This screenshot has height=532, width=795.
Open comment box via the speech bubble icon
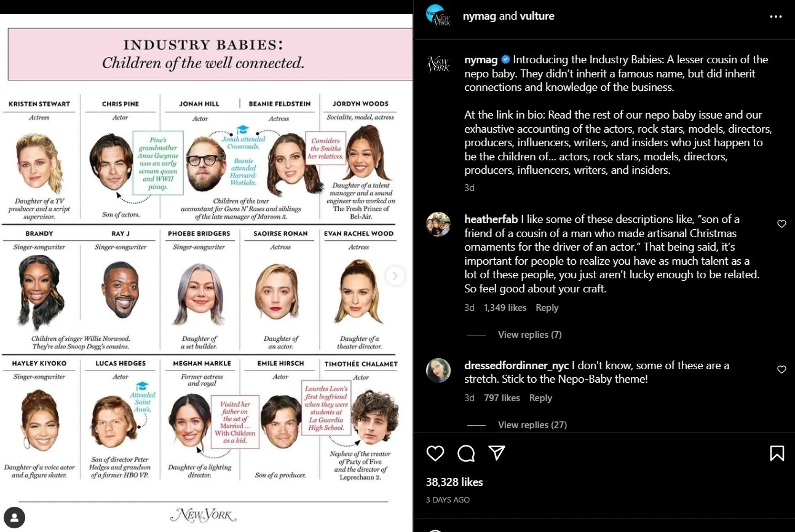coord(466,453)
